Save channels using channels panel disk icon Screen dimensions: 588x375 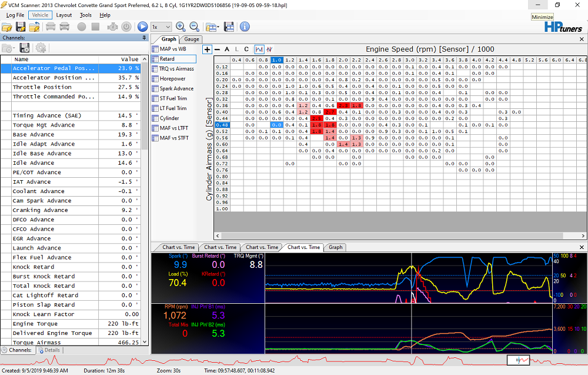pos(25,48)
